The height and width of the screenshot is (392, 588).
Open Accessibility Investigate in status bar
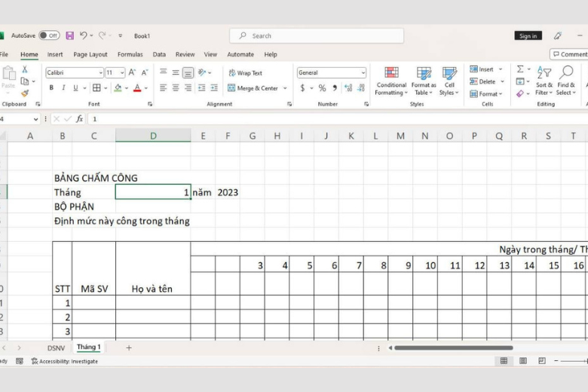(65, 361)
